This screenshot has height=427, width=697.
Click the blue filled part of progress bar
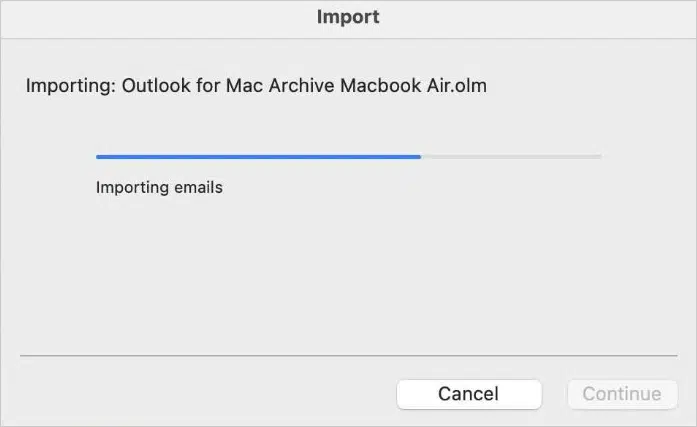[258, 157]
